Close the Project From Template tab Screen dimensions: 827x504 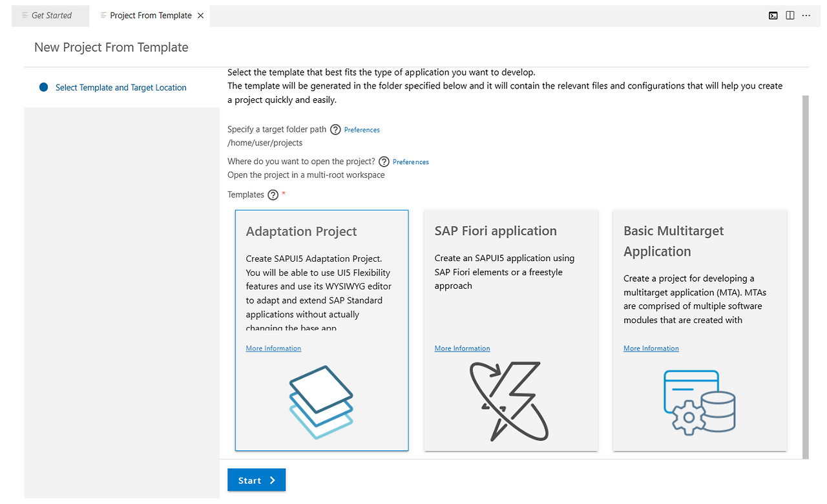click(x=201, y=16)
